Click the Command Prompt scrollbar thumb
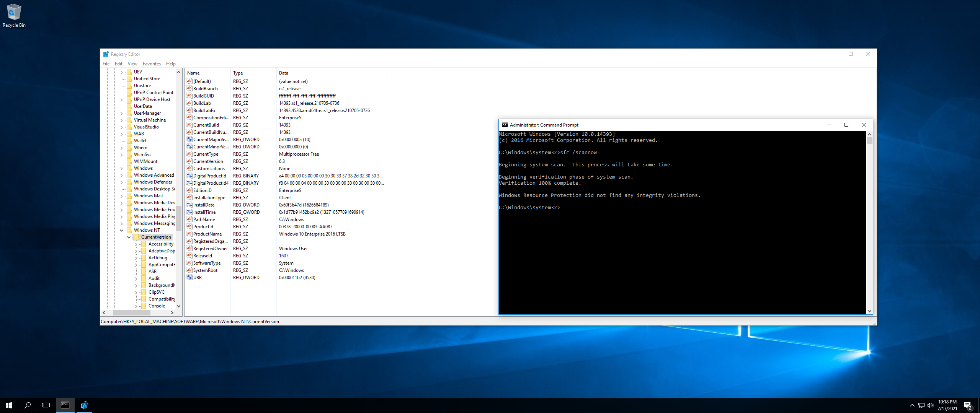The width and height of the screenshot is (980, 413). 869,140
